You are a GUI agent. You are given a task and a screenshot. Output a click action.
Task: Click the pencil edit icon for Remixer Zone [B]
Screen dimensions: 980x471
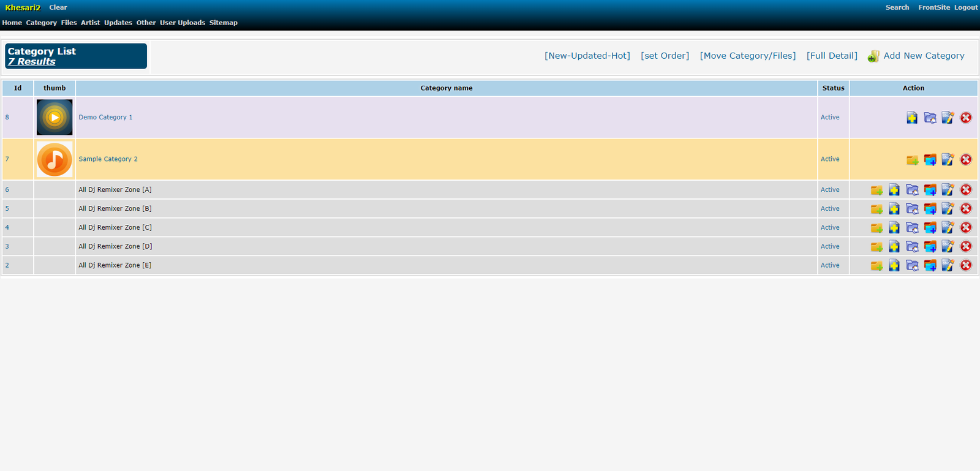click(x=948, y=209)
